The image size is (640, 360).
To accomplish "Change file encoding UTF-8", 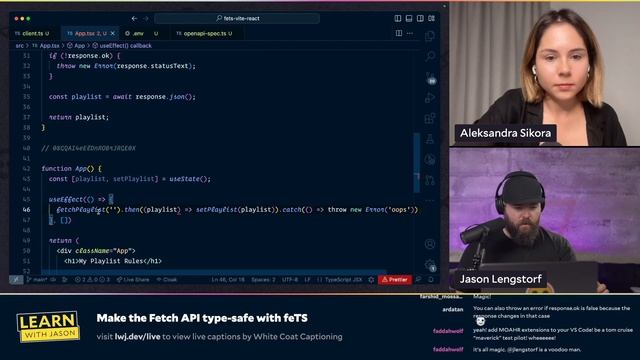I will click(290, 280).
